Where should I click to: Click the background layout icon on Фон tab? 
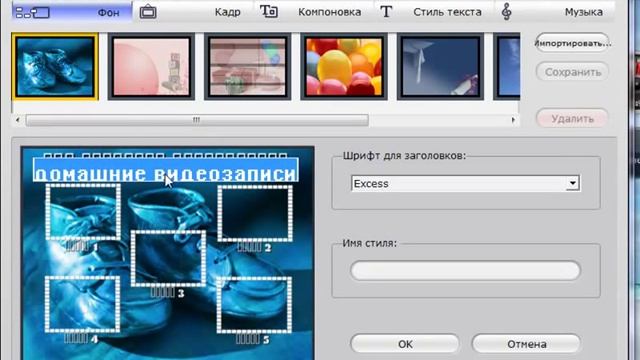tap(33, 12)
